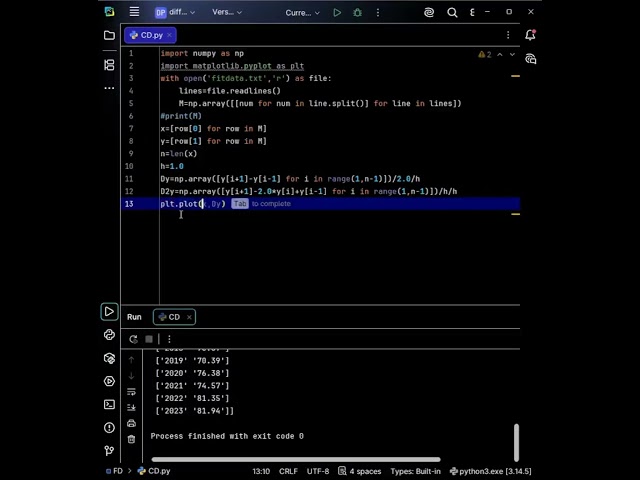Click the vertical scrollbar in run console
The height and width of the screenshot is (480, 640).
pyautogui.click(x=516, y=442)
